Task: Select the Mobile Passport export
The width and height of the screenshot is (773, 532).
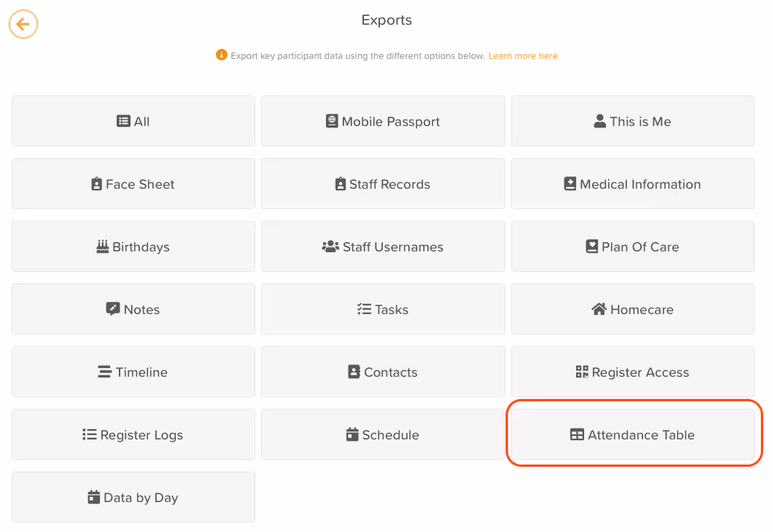Action: click(383, 121)
